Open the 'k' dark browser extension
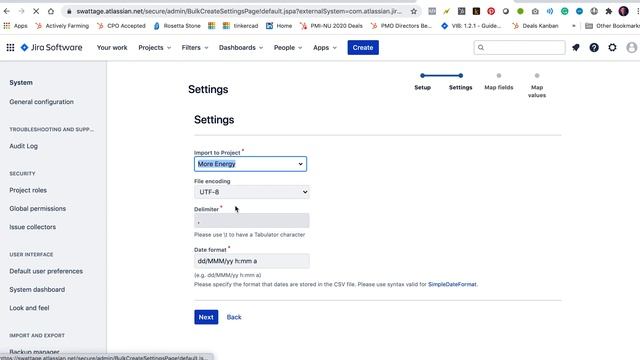640x360 pixels. click(476, 11)
